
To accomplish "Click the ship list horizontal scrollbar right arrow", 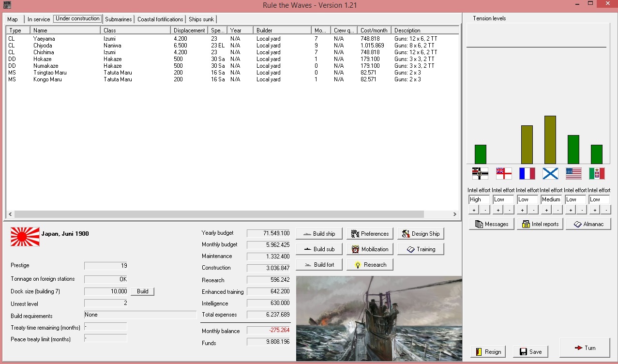I will tap(454, 214).
